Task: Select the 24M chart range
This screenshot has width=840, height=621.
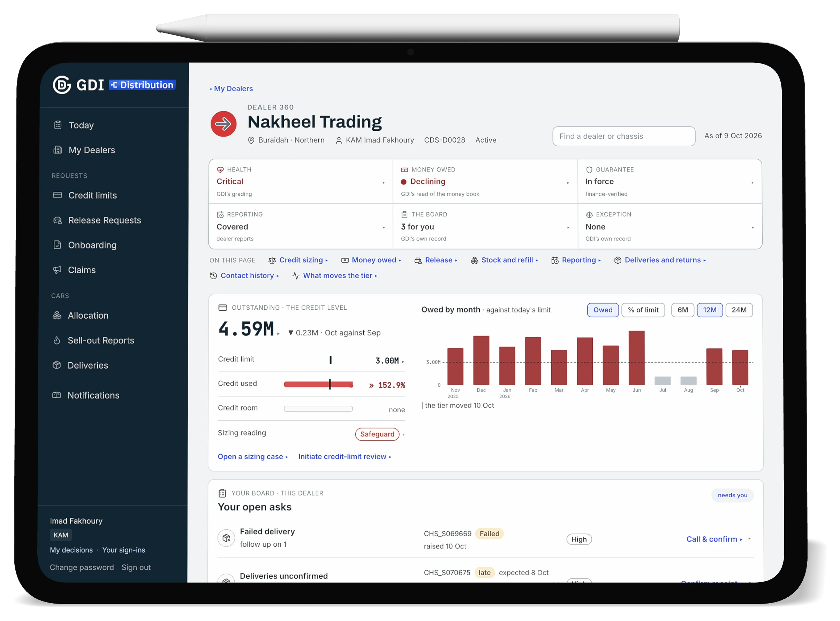Action: (x=739, y=310)
